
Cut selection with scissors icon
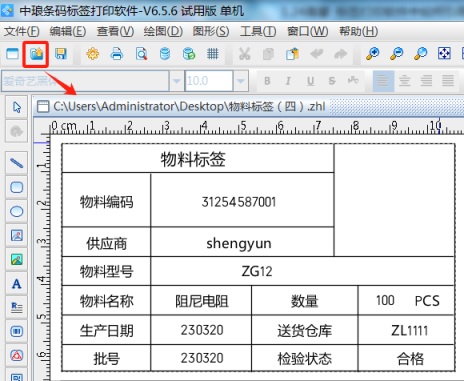pos(244,54)
